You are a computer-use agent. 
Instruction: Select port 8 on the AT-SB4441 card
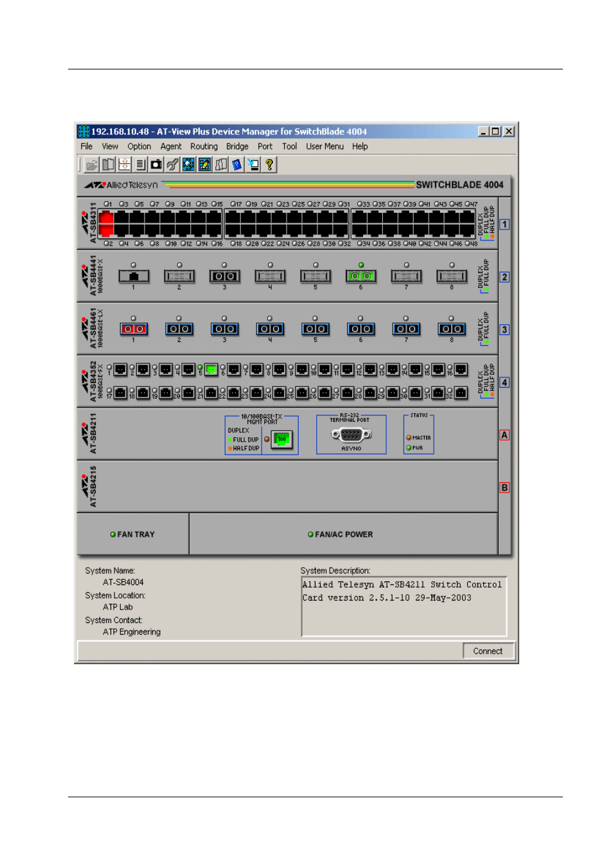[452, 276]
